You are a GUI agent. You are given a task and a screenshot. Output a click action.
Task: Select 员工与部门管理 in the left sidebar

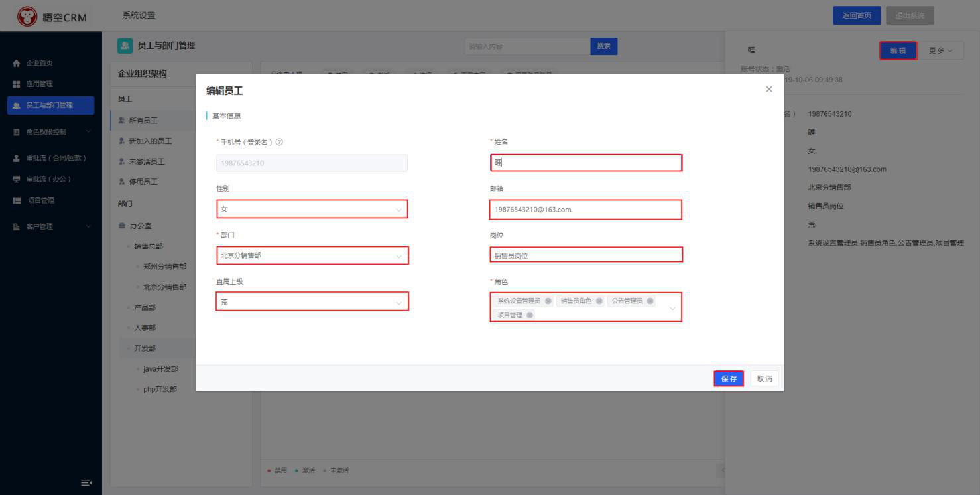point(50,106)
